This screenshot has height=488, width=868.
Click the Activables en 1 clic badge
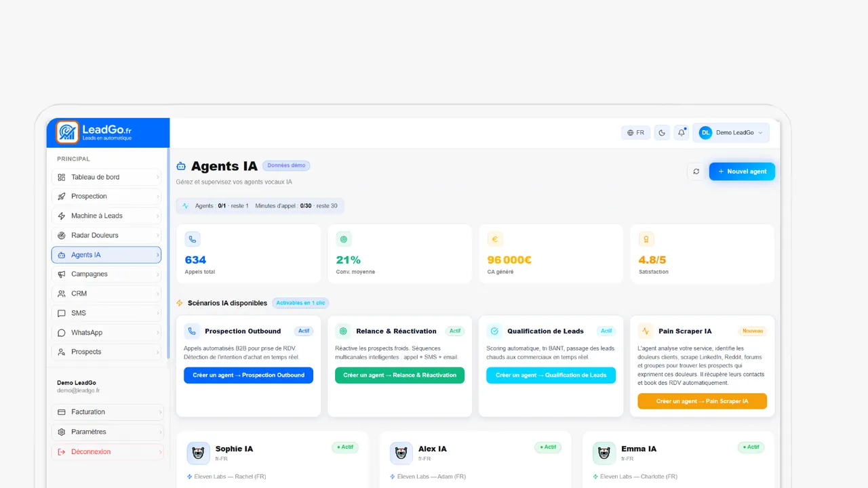click(x=300, y=303)
